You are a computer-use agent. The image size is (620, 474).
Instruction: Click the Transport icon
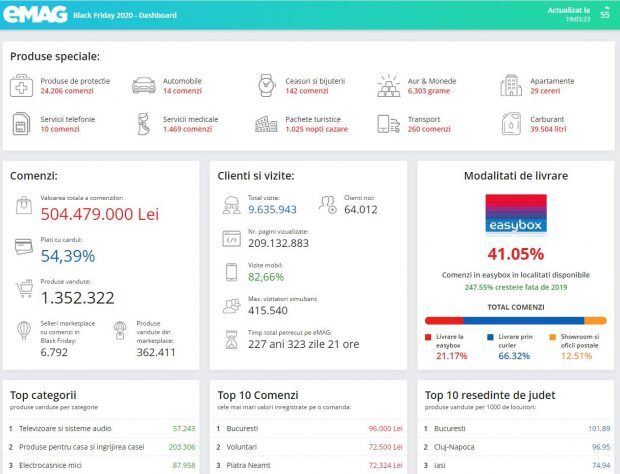(x=389, y=124)
